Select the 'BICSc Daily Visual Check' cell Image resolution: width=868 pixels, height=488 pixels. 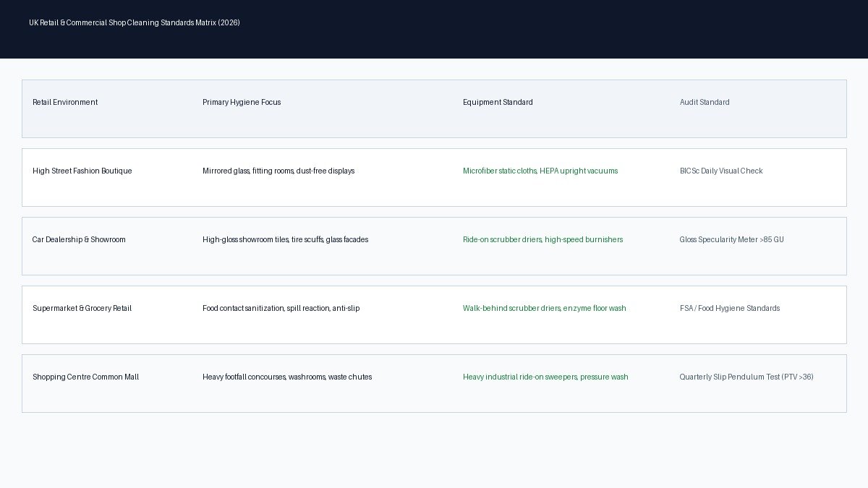pyautogui.click(x=721, y=171)
